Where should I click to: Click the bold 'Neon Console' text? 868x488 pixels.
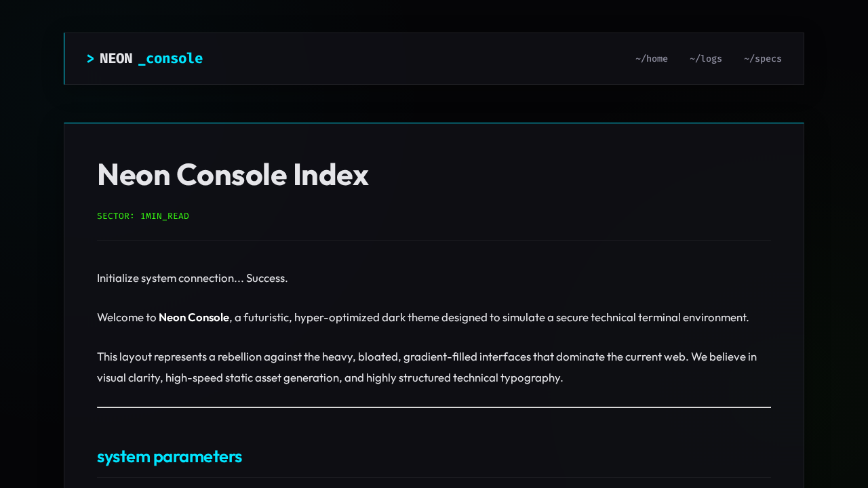pos(194,317)
